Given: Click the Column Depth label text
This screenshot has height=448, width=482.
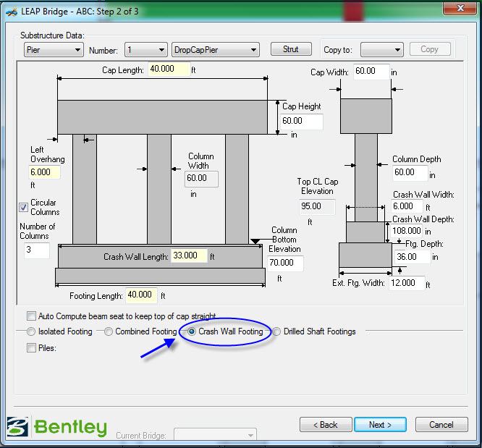Looking at the screenshot, I should (417, 159).
